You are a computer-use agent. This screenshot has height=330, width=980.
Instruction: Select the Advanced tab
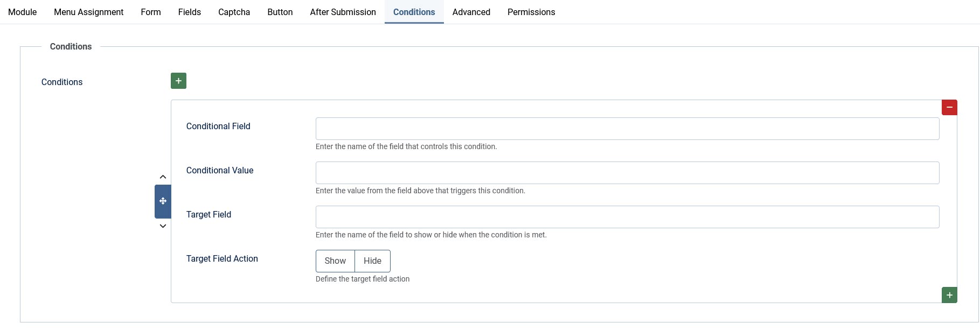(471, 12)
